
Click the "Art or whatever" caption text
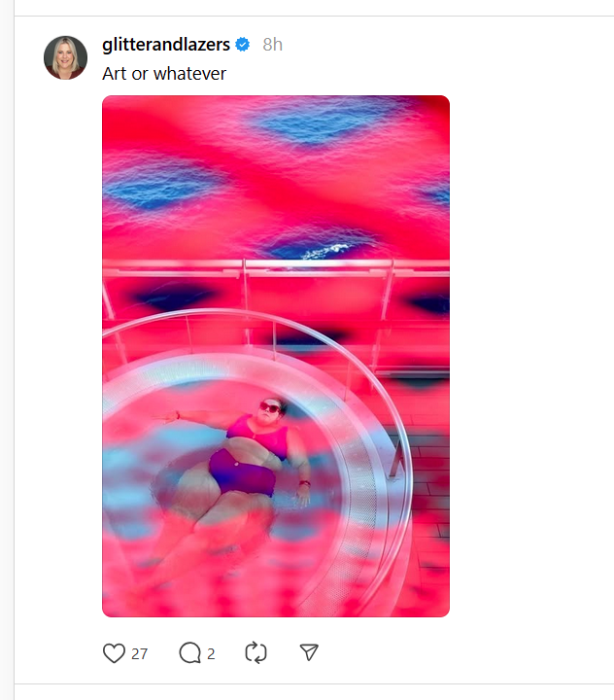[164, 74]
